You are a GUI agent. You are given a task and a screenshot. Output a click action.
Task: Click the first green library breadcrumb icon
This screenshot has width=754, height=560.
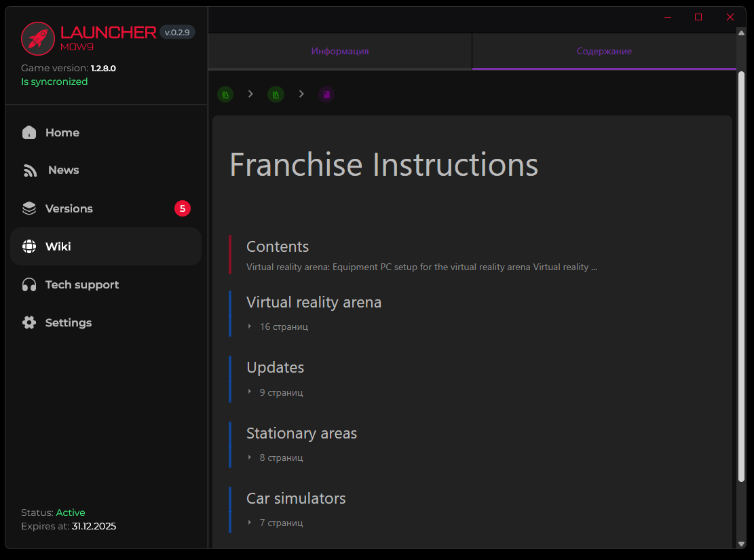tap(225, 94)
